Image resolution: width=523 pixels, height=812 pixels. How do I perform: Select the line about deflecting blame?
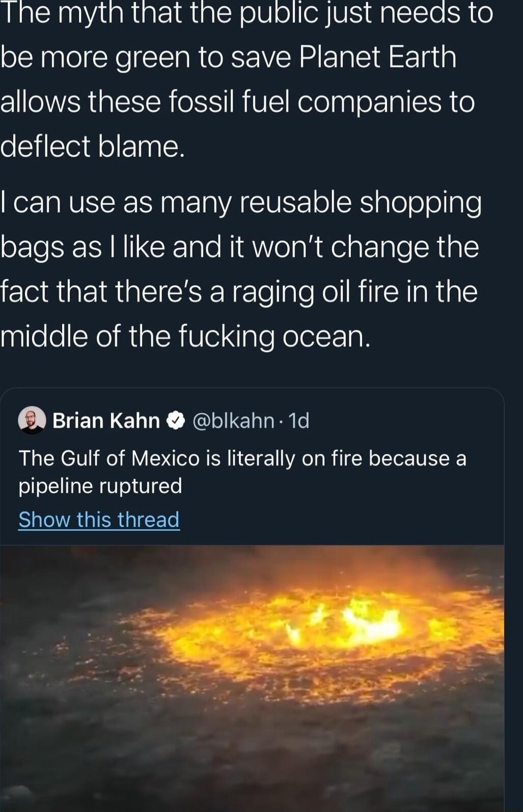pos(92,147)
